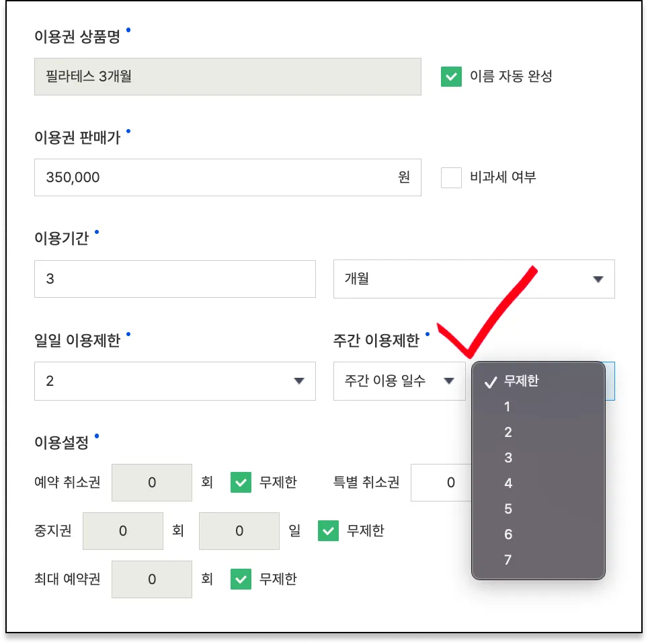The height and width of the screenshot is (644, 648).
Task: Uncheck 무제한 for 중지권
Action: 328,531
